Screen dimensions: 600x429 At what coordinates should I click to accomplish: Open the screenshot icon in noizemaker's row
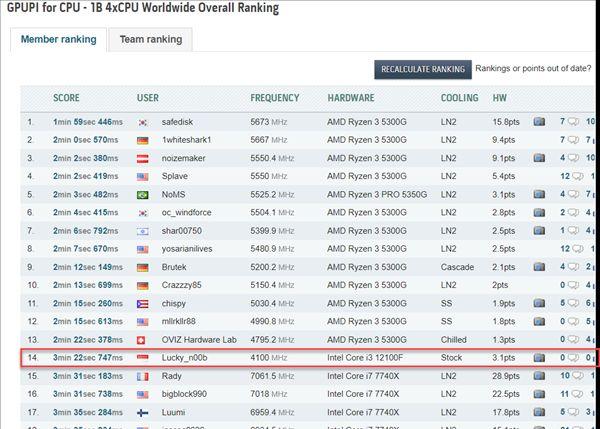[x=539, y=158]
